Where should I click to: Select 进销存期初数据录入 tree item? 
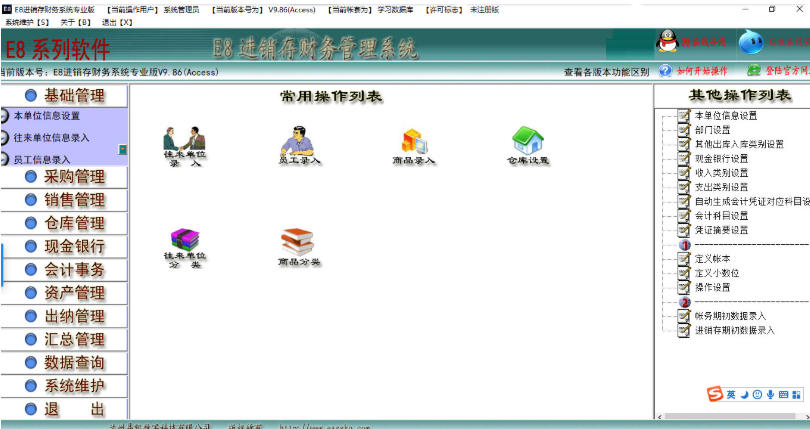[735, 330]
